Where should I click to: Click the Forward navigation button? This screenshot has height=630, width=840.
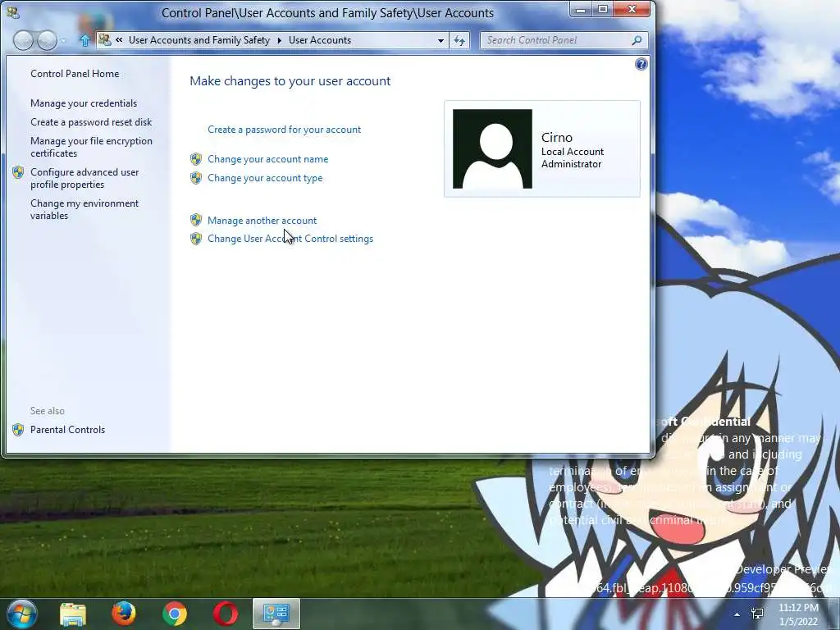click(47, 40)
